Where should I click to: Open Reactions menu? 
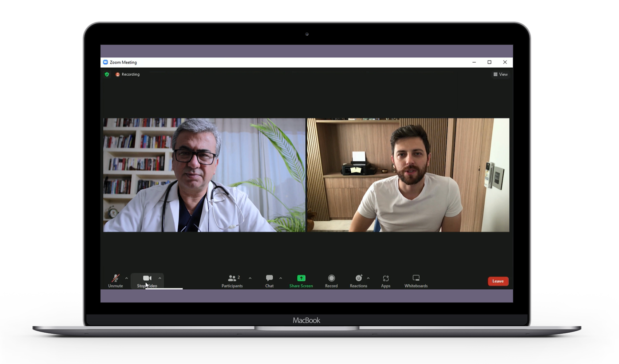click(x=359, y=281)
